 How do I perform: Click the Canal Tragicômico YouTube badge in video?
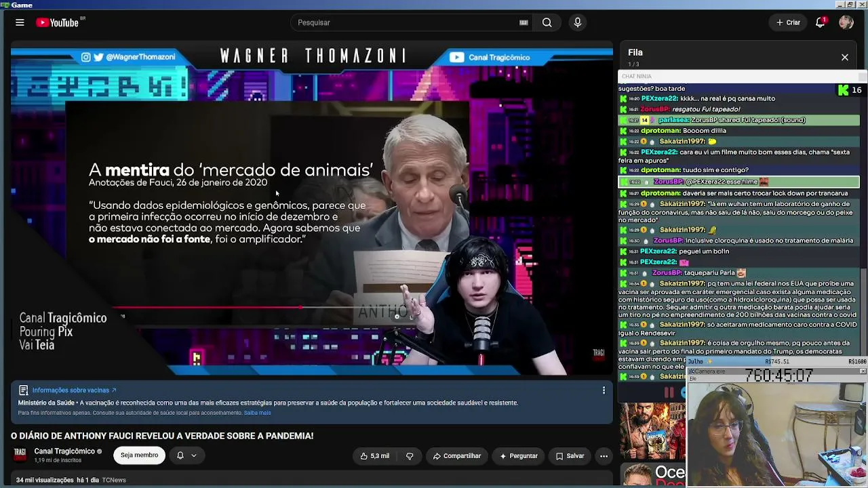click(x=489, y=58)
